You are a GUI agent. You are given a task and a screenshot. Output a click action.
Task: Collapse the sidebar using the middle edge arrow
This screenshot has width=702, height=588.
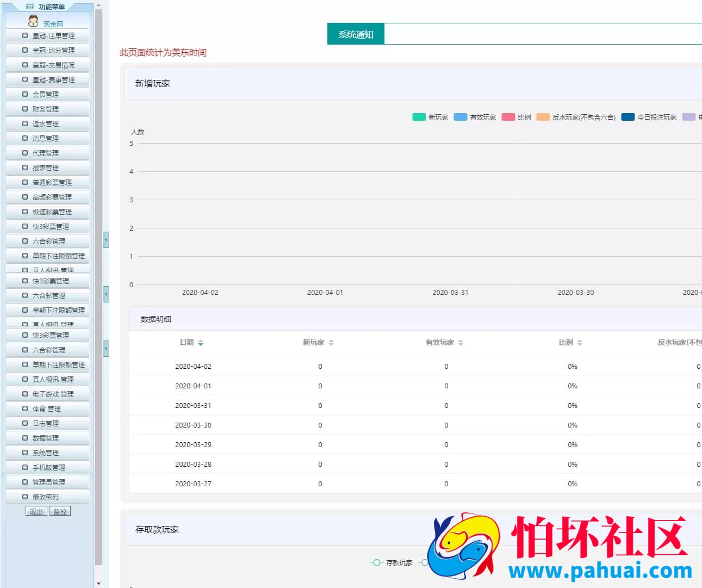(x=105, y=294)
